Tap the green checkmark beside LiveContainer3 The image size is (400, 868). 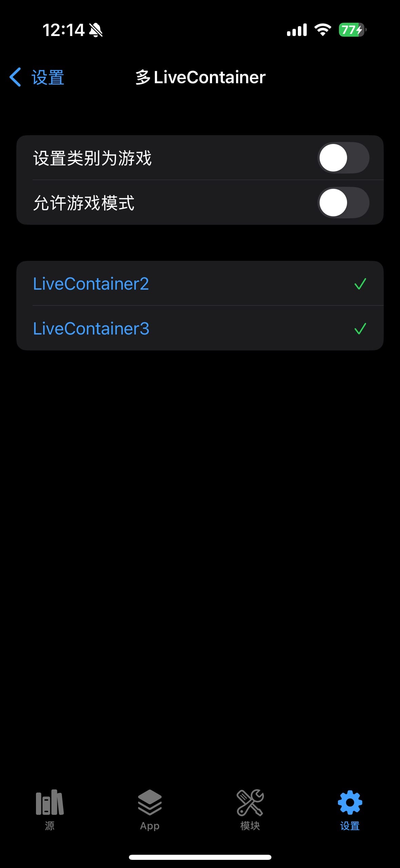pyautogui.click(x=360, y=328)
